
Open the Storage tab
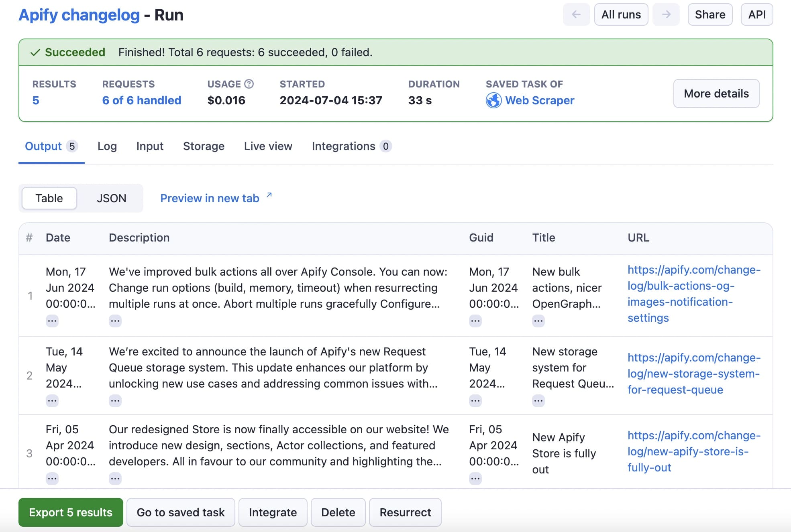pyautogui.click(x=204, y=146)
